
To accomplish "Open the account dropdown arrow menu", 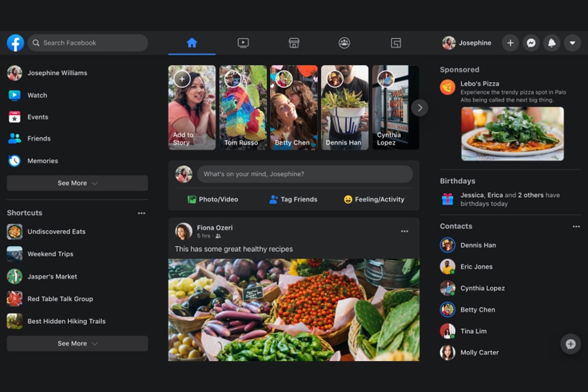I will pos(573,43).
